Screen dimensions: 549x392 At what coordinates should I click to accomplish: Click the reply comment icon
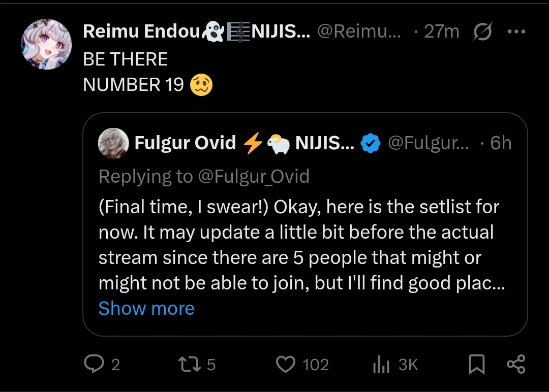94,364
